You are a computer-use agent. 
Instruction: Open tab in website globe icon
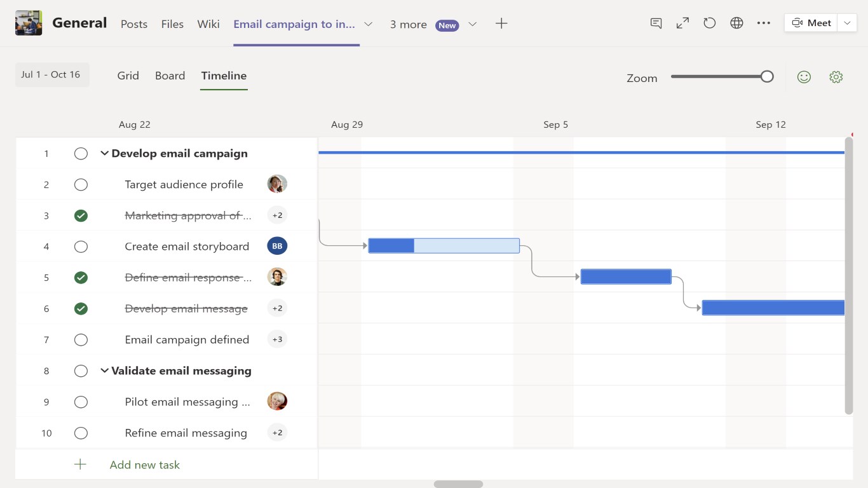pyautogui.click(x=736, y=24)
